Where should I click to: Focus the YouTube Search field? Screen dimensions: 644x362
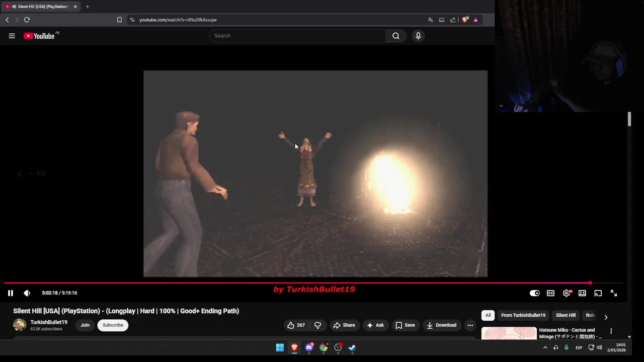[x=297, y=36]
